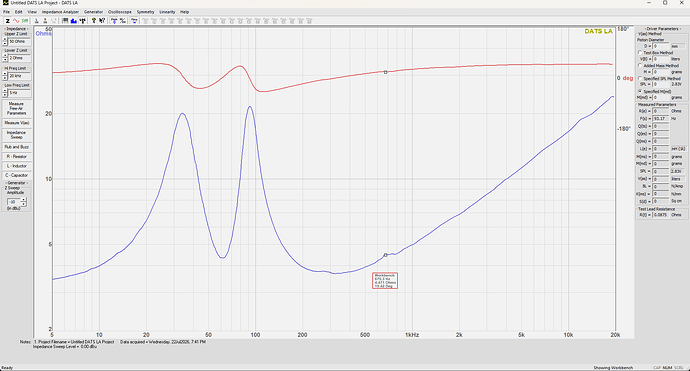
Task: Click the Test Lead Resistance 0.0875 field
Action: click(x=661, y=215)
